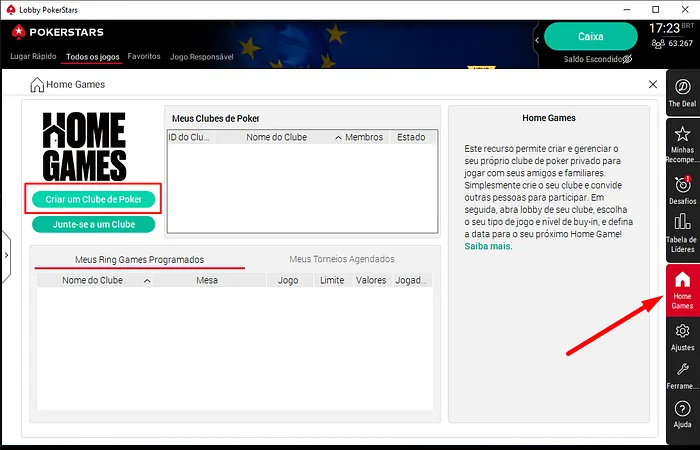Click Junte-se a um Clube button
This screenshot has width=700, height=450.
click(x=93, y=224)
